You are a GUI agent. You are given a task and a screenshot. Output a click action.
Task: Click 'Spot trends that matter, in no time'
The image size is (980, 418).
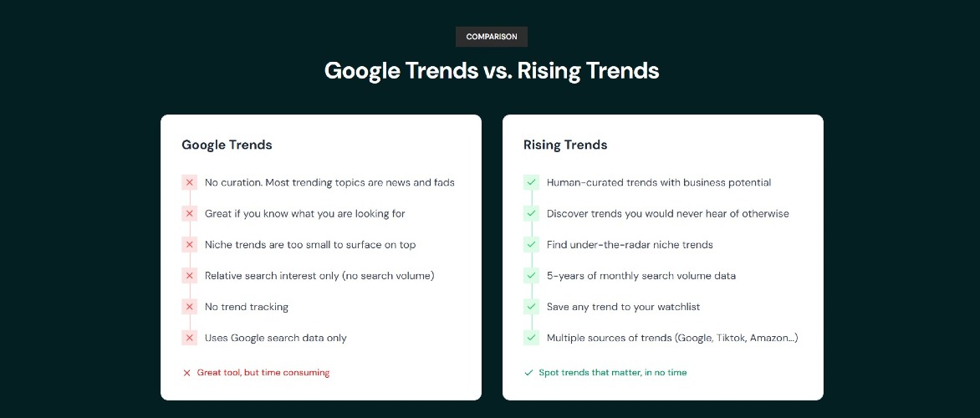point(612,372)
